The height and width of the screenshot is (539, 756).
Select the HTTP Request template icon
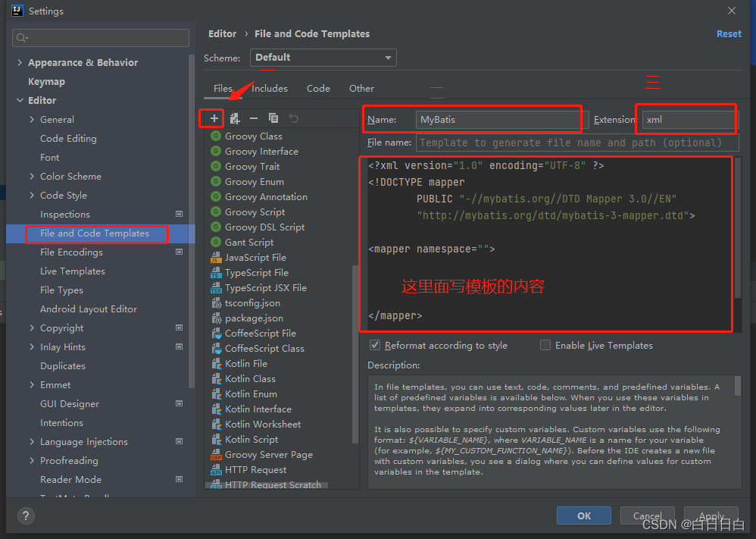pyautogui.click(x=216, y=469)
